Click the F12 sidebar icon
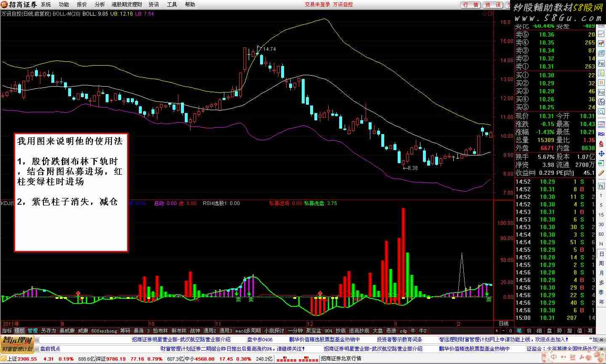 [601, 92]
